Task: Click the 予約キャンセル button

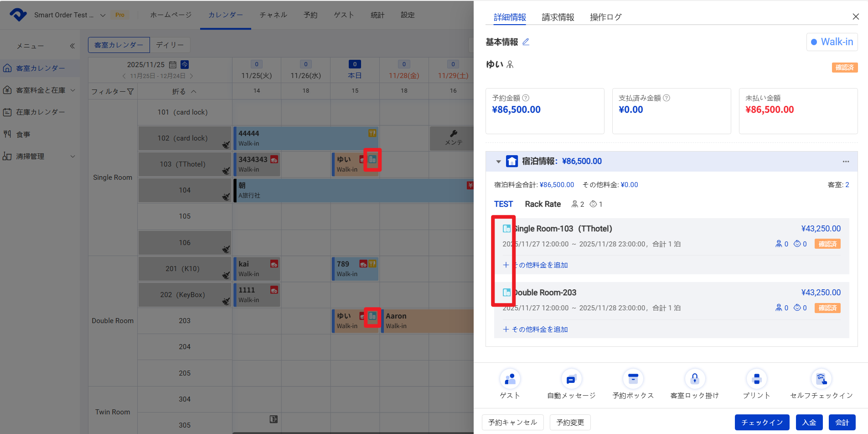Action: click(x=512, y=423)
